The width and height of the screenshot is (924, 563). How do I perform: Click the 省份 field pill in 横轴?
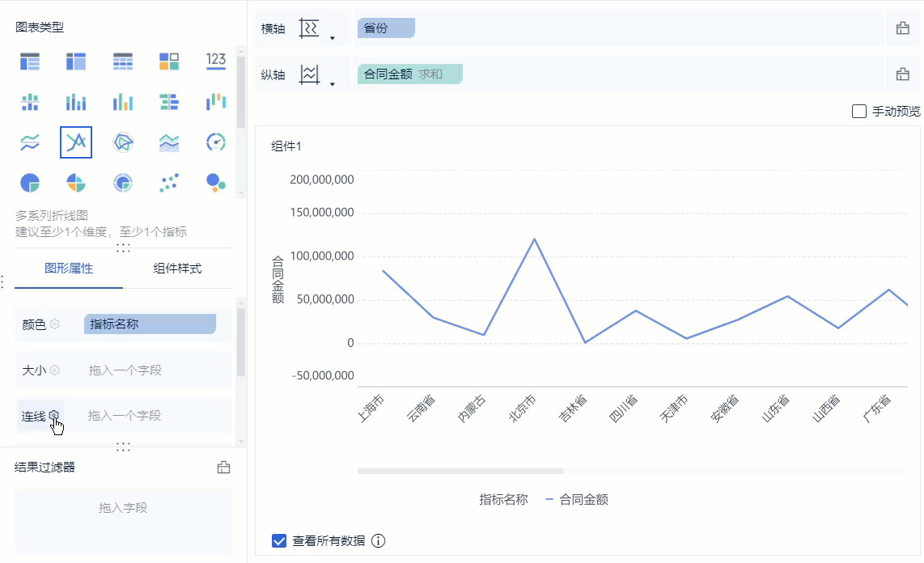pyautogui.click(x=385, y=28)
